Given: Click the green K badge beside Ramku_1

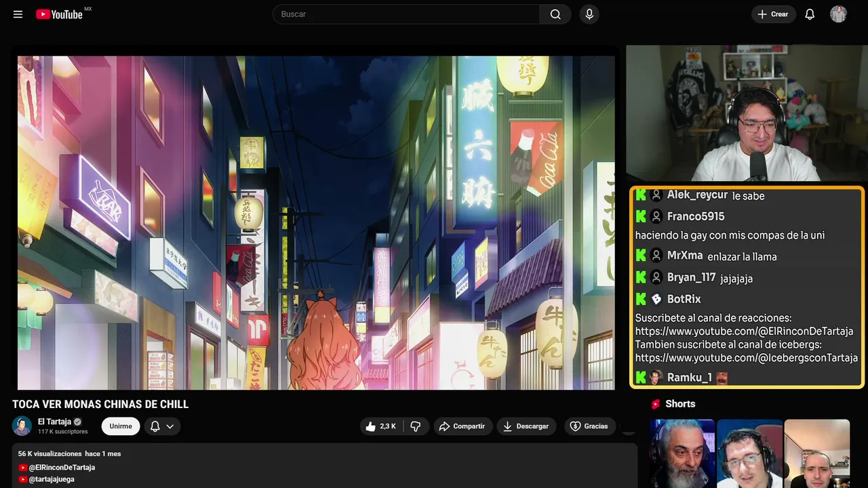Looking at the screenshot, I should click(641, 378).
